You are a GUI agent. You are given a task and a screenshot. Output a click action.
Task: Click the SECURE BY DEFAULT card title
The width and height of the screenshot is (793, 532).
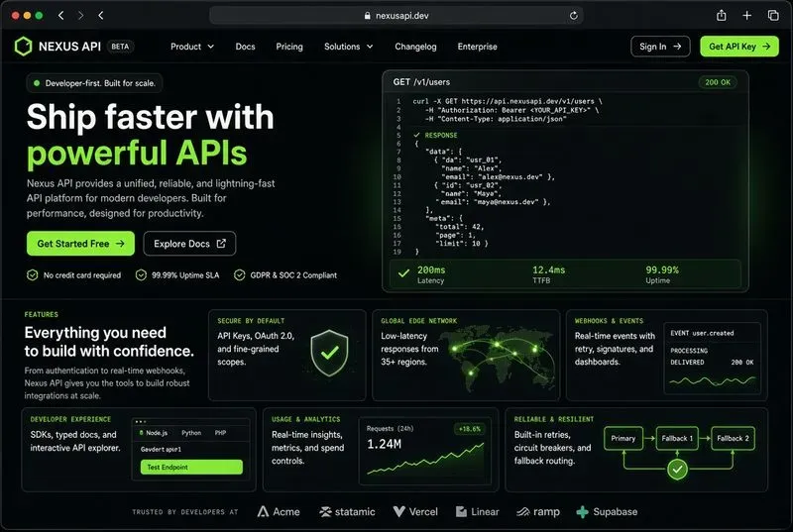(x=251, y=321)
